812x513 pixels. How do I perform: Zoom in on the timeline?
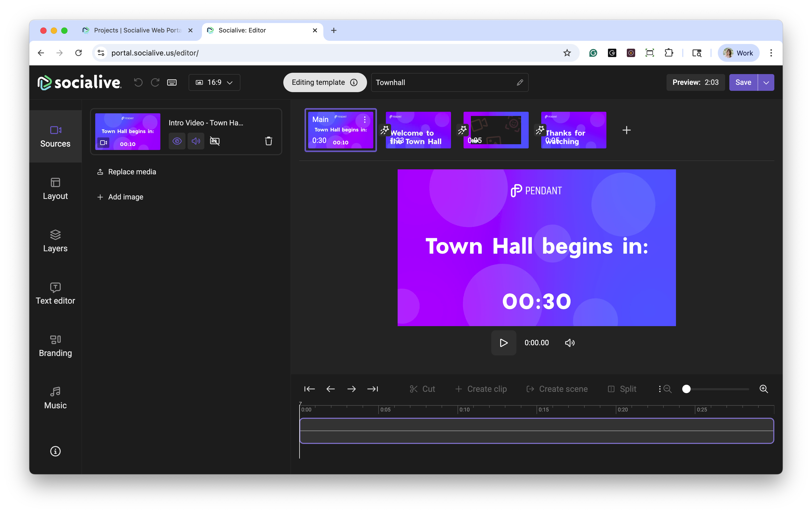click(x=763, y=389)
